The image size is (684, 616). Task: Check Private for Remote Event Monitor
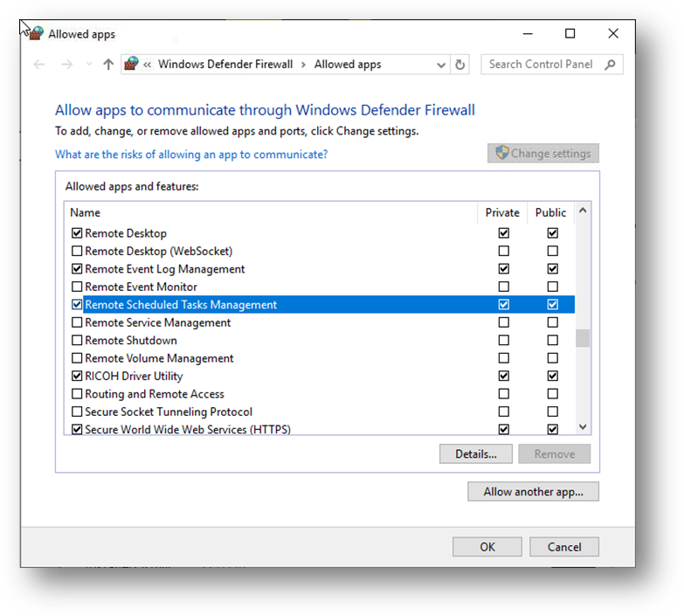coord(503,287)
